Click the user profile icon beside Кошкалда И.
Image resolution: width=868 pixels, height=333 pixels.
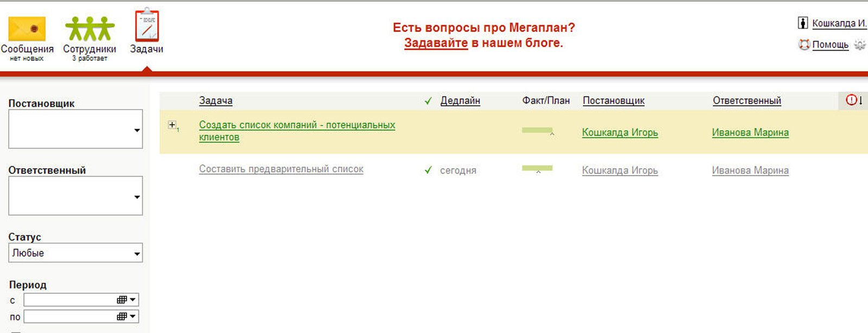tap(803, 23)
